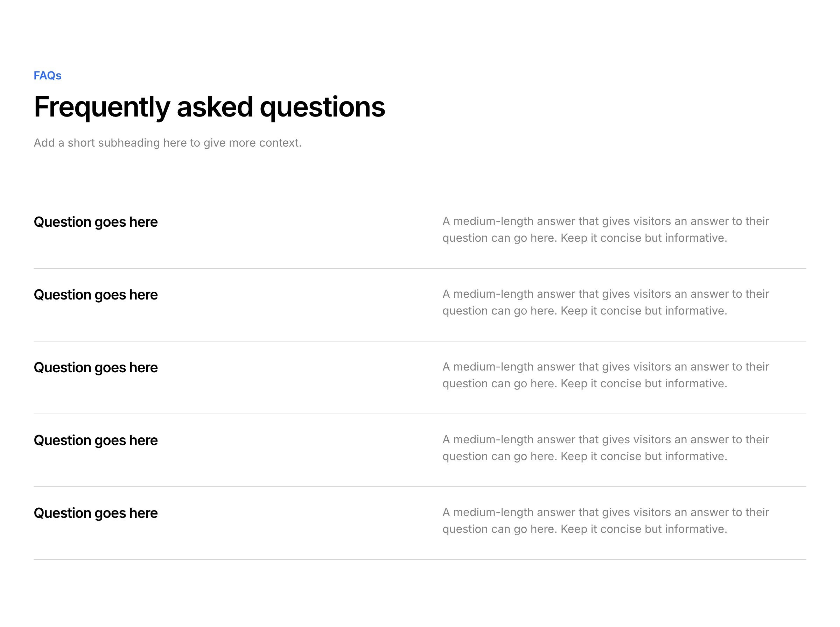Click the divider line below the first question
Screen dimensions: 840x627
[x=420, y=268]
